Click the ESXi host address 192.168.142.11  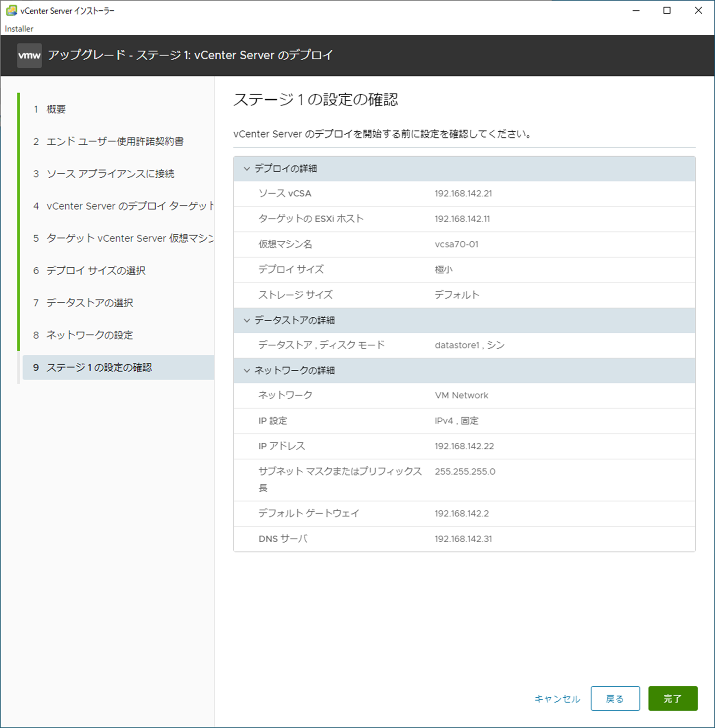tap(462, 219)
